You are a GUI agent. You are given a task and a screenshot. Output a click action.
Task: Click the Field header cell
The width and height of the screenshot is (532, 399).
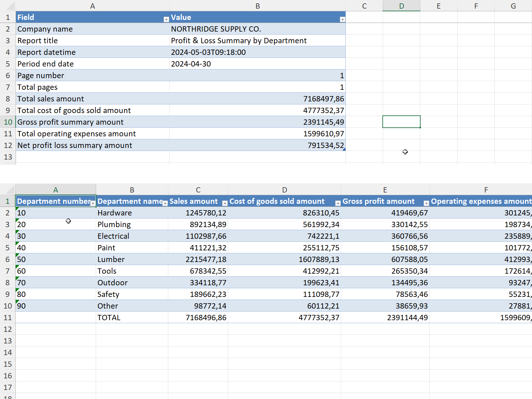(92, 17)
